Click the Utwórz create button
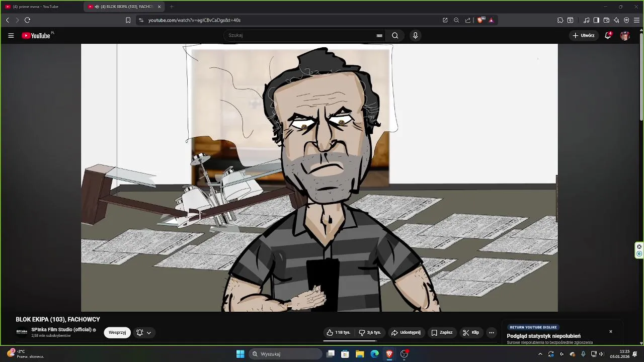The width and height of the screenshot is (644, 362). click(x=584, y=35)
